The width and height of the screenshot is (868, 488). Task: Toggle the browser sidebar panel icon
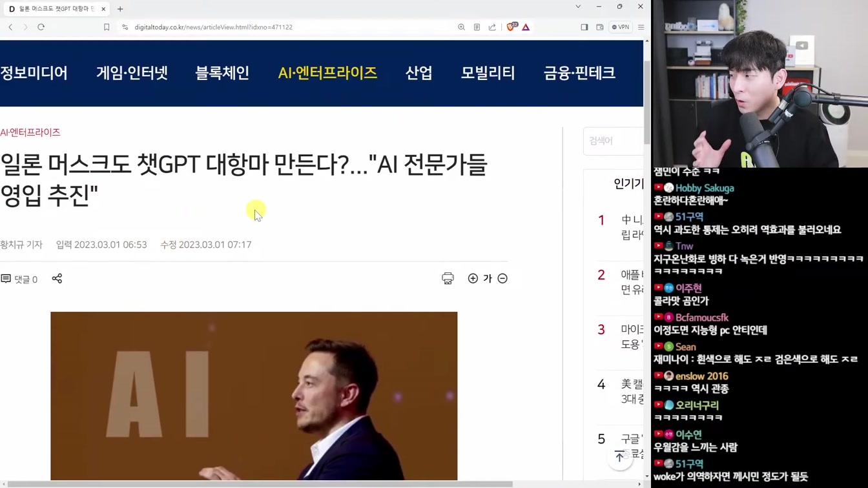(x=584, y=27)
